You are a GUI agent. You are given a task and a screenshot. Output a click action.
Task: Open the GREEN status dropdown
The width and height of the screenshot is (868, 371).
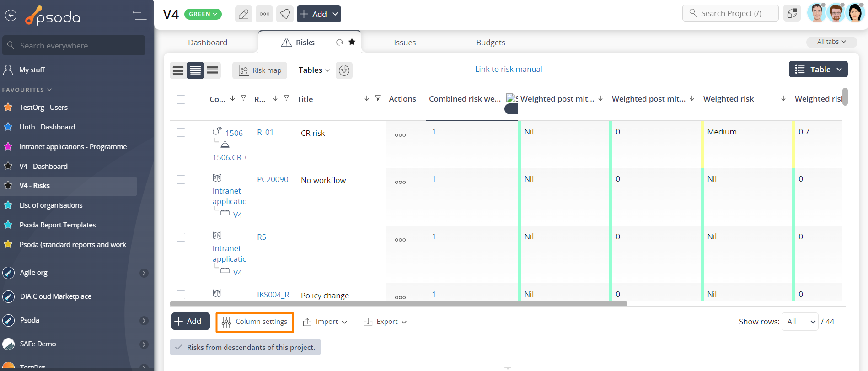203,14
